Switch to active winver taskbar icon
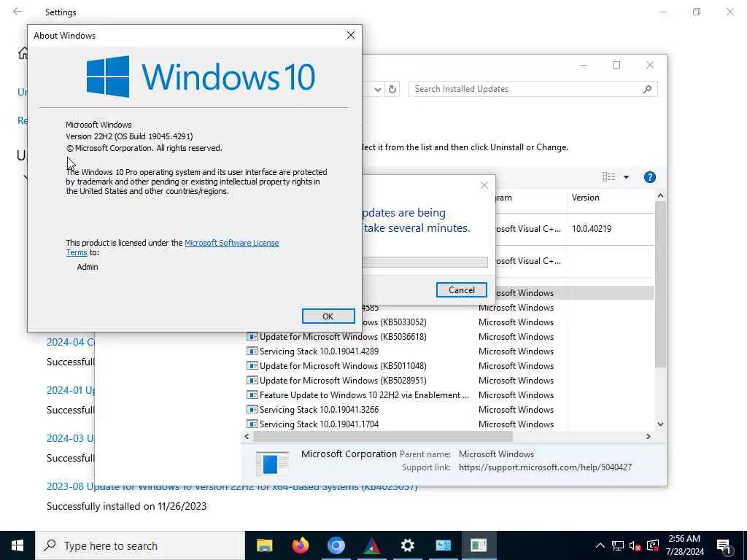 point(479,545)
